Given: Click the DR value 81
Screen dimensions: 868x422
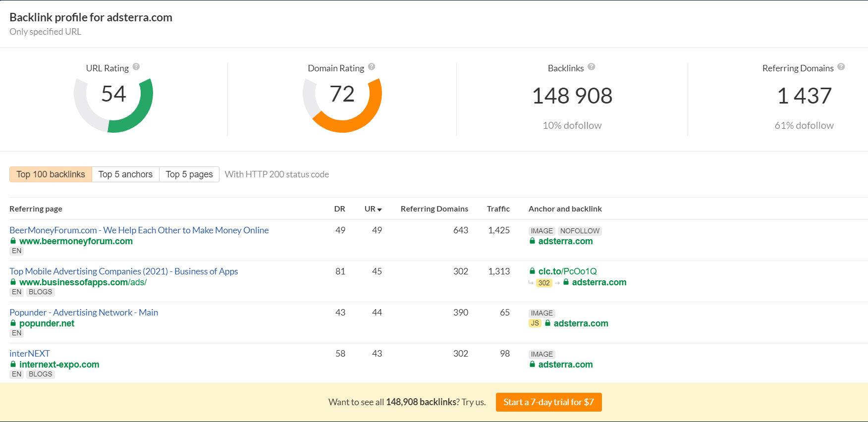Looking at the screenshot, I should pos(340,271).
